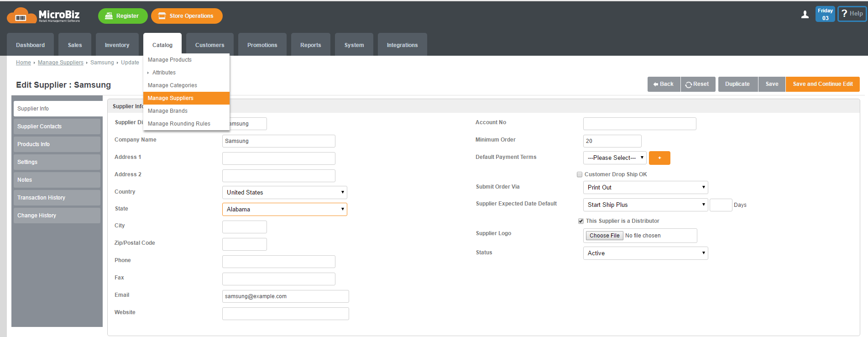Uncheck This Supplier is a Distributor

[581, 221]
